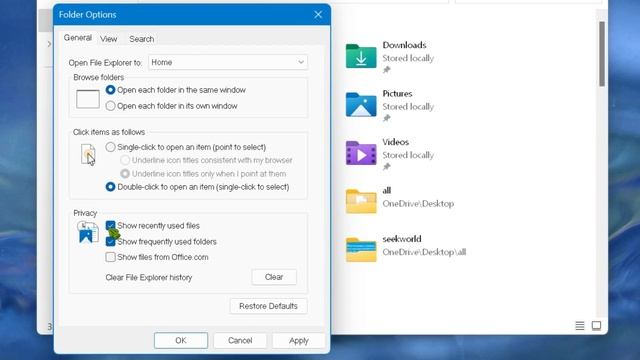Close the Folder Options dialog
This screenshot has height=360, width=640.
click(318, 15)
